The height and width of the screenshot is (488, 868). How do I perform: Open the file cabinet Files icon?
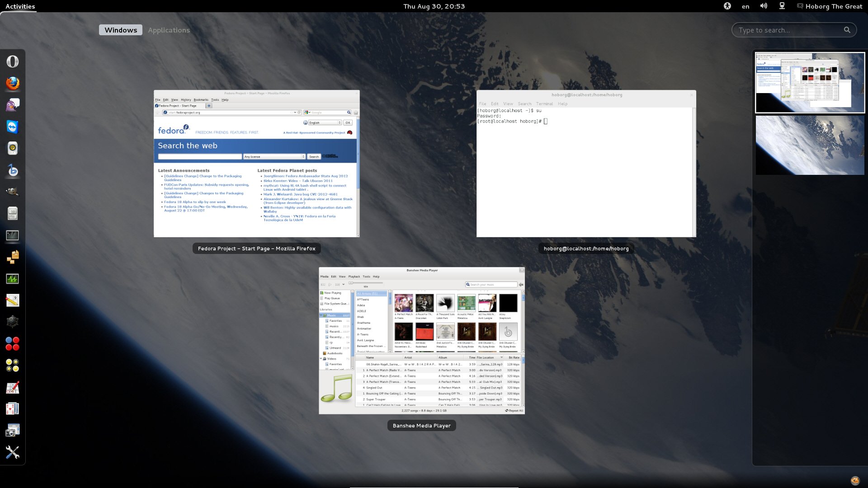coord(13,213)
